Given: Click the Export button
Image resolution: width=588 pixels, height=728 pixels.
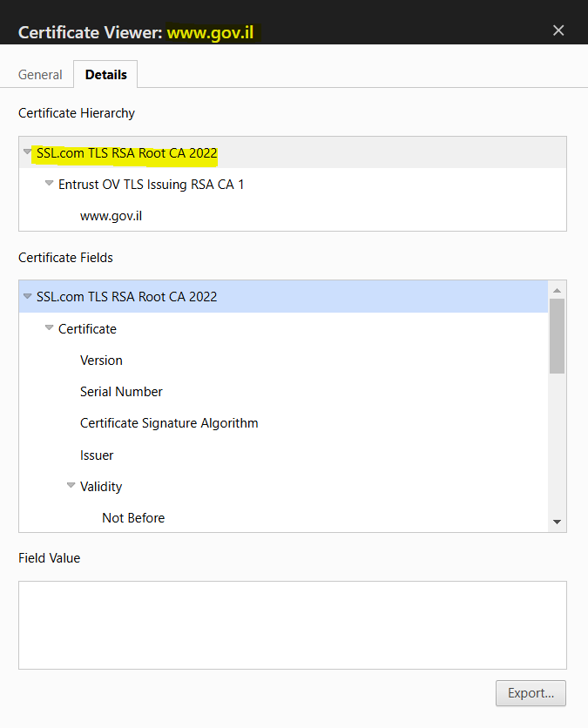Looking at the screenshot, I should click(531, 693).
